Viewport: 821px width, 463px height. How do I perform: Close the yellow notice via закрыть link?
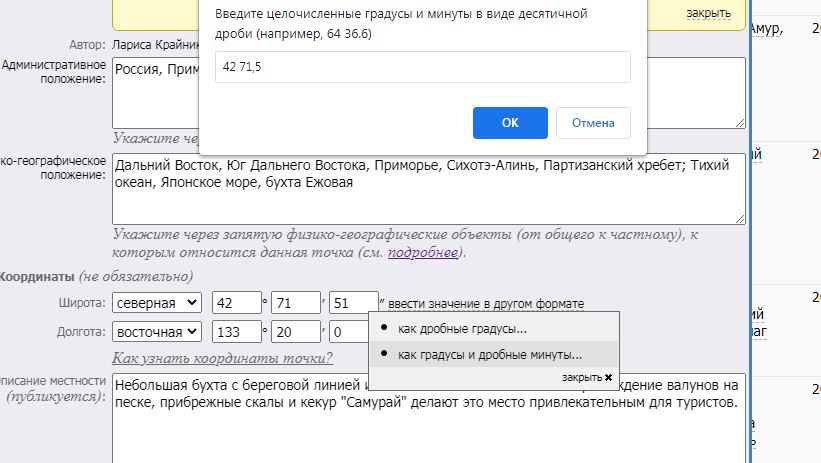tap(708, 13)
